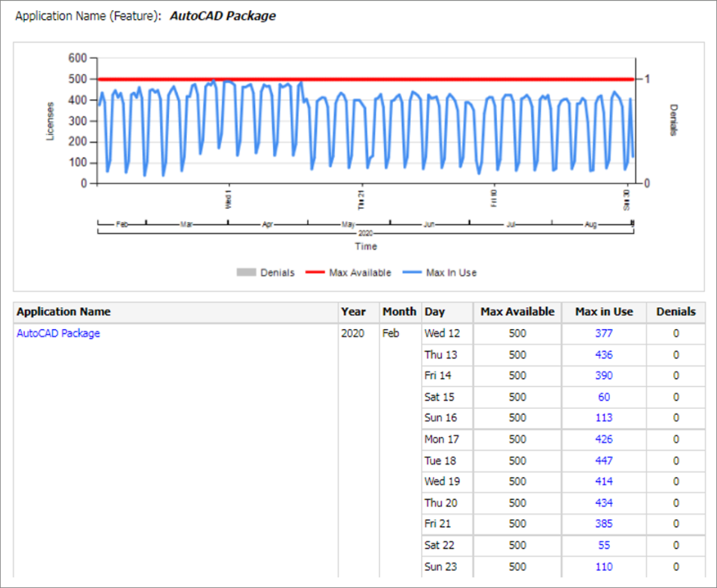Select the Max in Use column header
The image size is (717, 588).
click(x=603, y=312)
